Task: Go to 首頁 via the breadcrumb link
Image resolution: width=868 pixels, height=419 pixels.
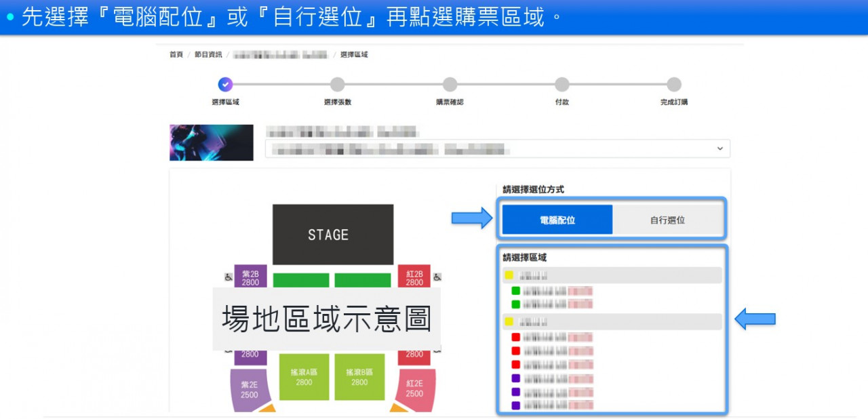Action: click(175, 54)
